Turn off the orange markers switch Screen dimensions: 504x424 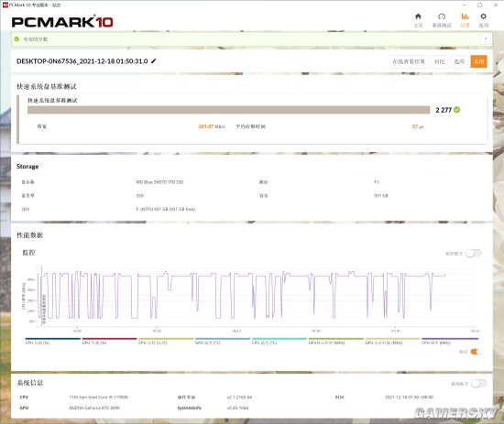click(476, 352)
